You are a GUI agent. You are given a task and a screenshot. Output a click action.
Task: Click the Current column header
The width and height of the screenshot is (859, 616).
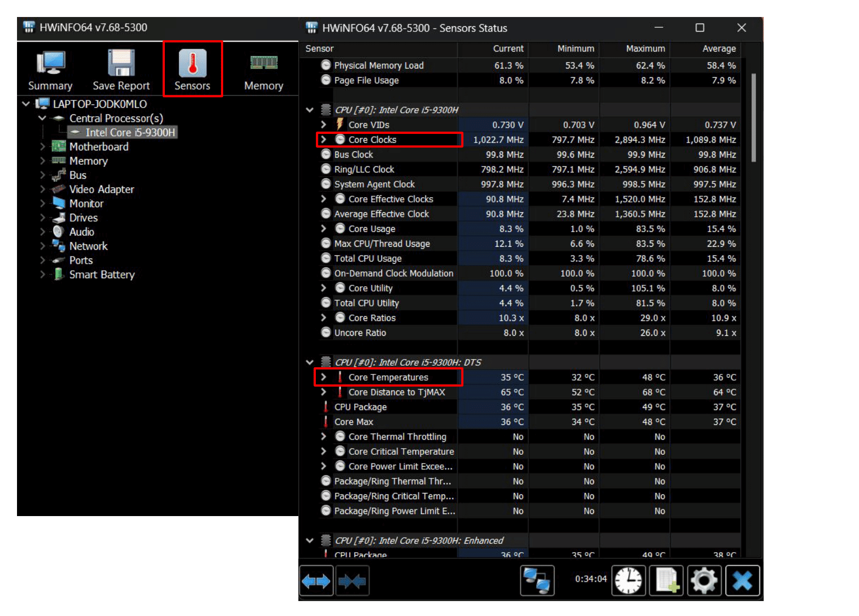pyautogui.click(x=493, y=49)
